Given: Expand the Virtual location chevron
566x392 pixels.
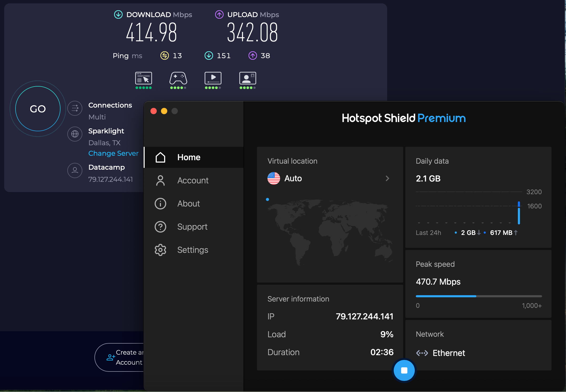Looking at the screenshot, I should (387, 178).
